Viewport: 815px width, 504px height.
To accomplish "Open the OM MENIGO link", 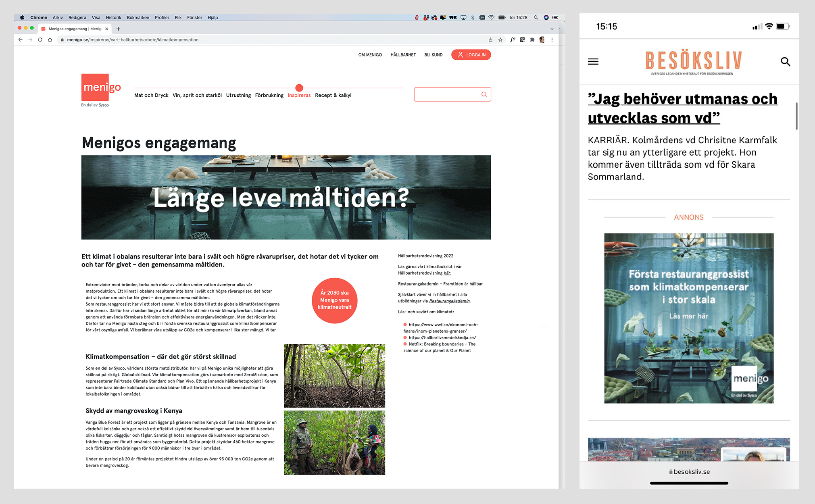I will tap(370, 55).
